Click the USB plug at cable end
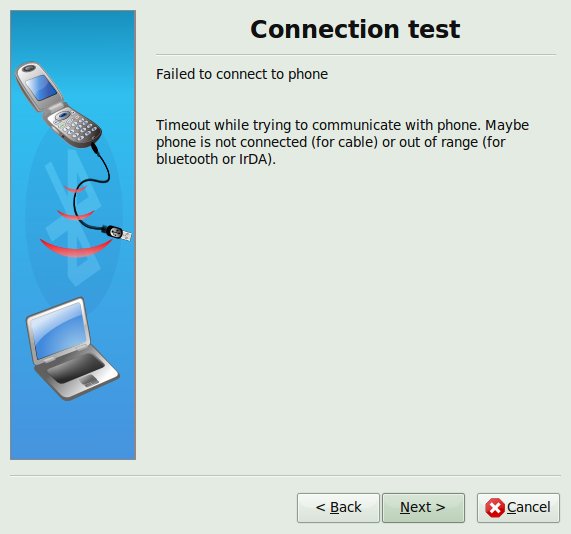The image size is (571, 534). pos(119,233)
